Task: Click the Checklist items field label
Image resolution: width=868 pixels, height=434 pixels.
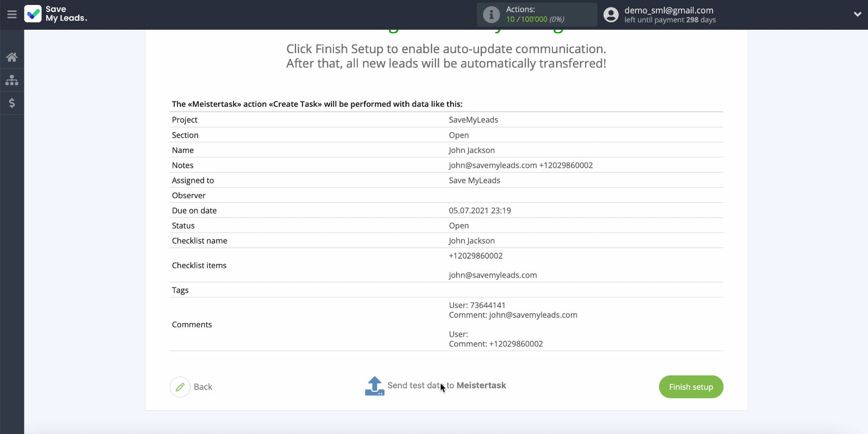Action: pyautogui.click(x=199, y=265)
